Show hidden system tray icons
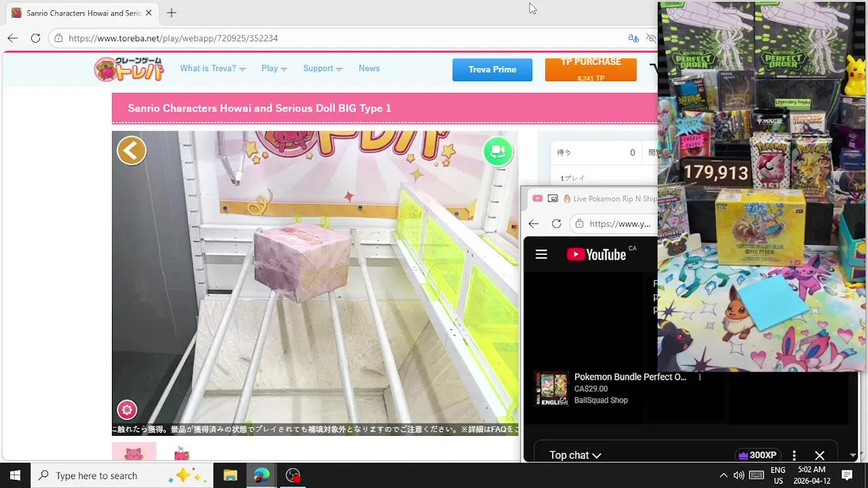The image size is (868, 488). click(723, 475)
